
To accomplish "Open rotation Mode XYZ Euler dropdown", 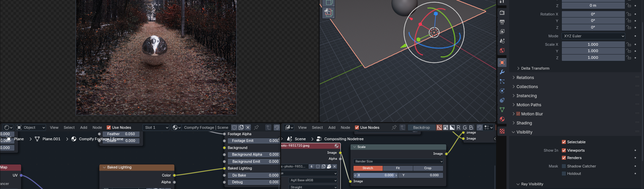I will (x=593, y=36).
